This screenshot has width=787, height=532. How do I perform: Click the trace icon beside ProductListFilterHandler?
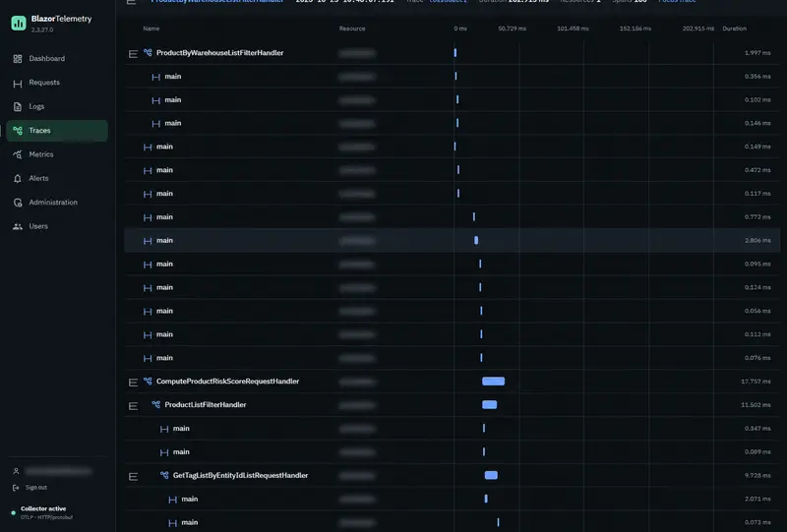tap(156, 404)
